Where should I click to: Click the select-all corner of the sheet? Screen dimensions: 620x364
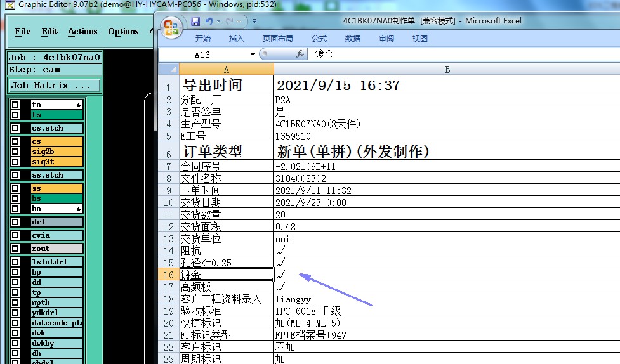click(x=168, y=69)
